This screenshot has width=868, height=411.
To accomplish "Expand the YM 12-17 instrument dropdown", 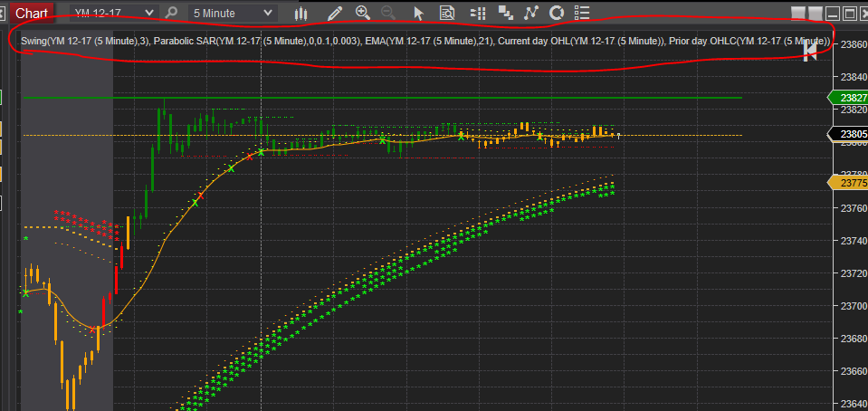I will click(x=113, y=14).
